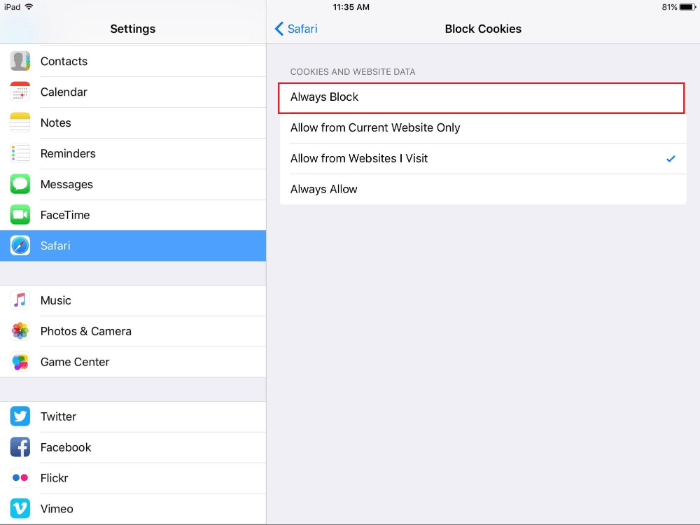Tap the Photos & Camera flower icon
Viewport: 700px width, 525px height.
coord(20,331)
